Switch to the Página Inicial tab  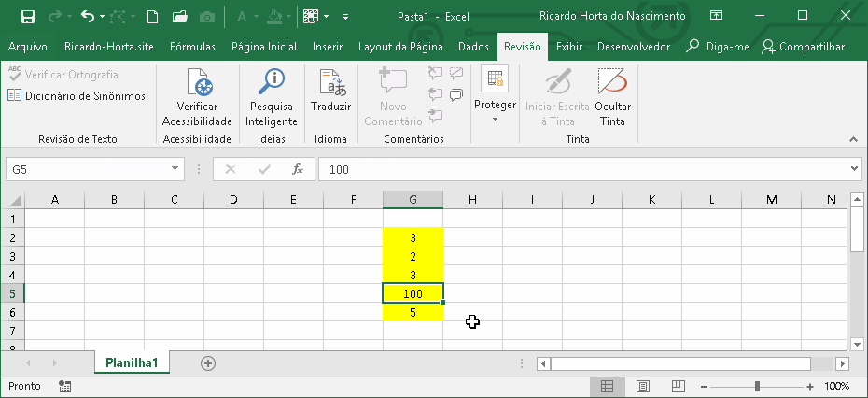(x=264, y=47)
